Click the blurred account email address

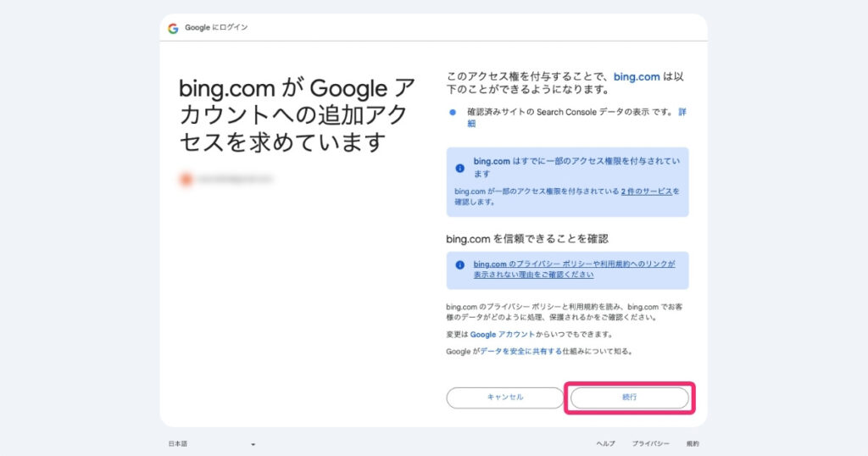235,180
